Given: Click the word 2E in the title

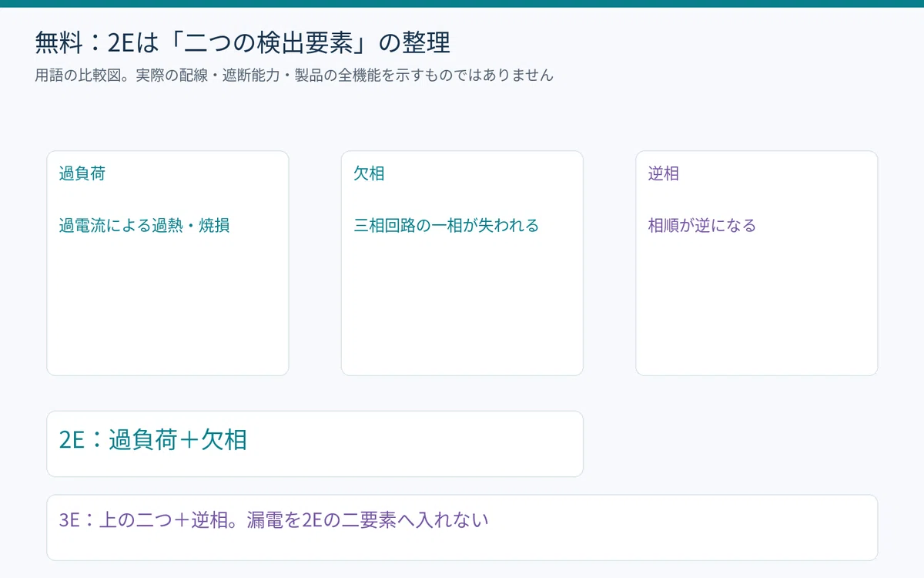Looking at the screenshot, I should coord(120,42).
